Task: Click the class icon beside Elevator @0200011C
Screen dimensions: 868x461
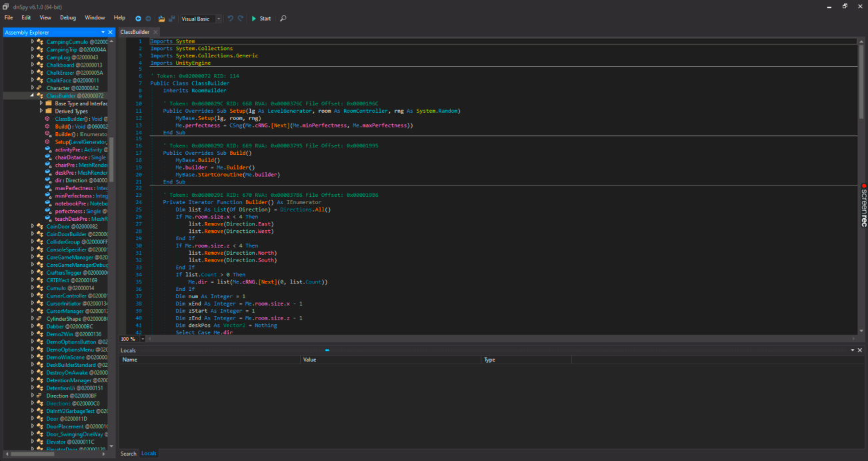Action: [x=40, y=442]
